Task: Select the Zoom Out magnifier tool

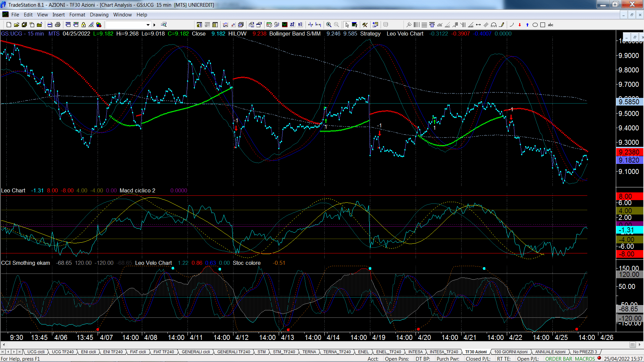Action: point(336,25)
